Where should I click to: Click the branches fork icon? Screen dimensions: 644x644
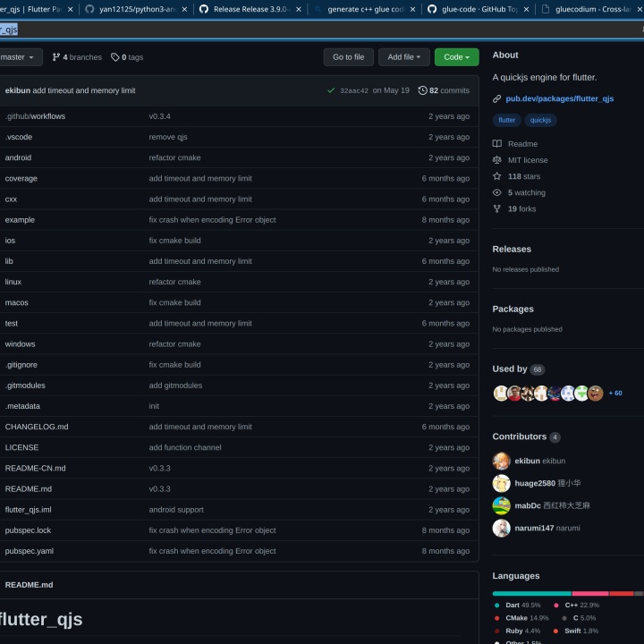[x=55, y=57]
